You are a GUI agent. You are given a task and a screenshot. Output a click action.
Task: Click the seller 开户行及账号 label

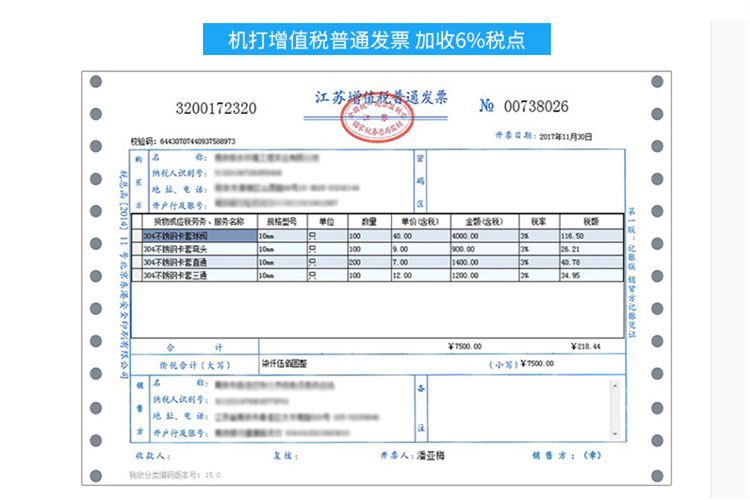[x=180, y=433]
